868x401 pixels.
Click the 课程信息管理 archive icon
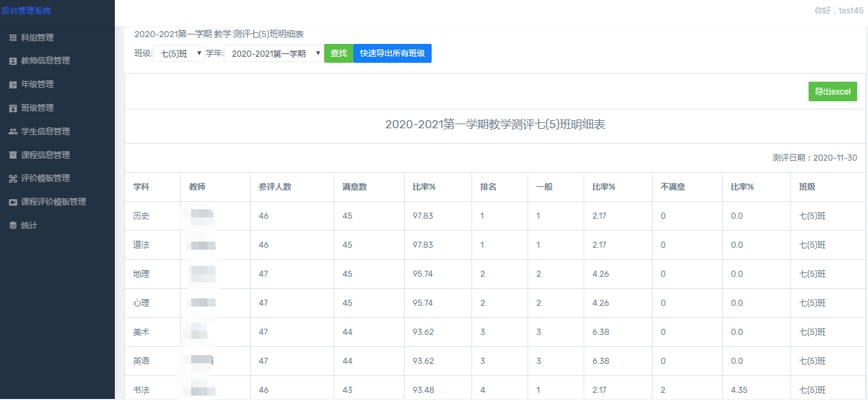pyautogui.click(x=12, y=155)
